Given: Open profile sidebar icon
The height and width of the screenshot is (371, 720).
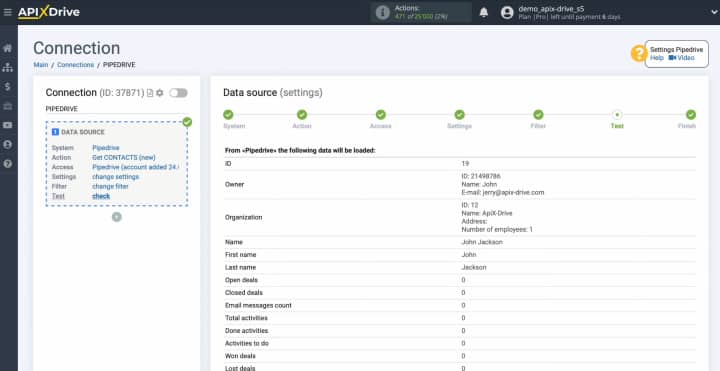Looking at the screenshot, I should 7,145.
